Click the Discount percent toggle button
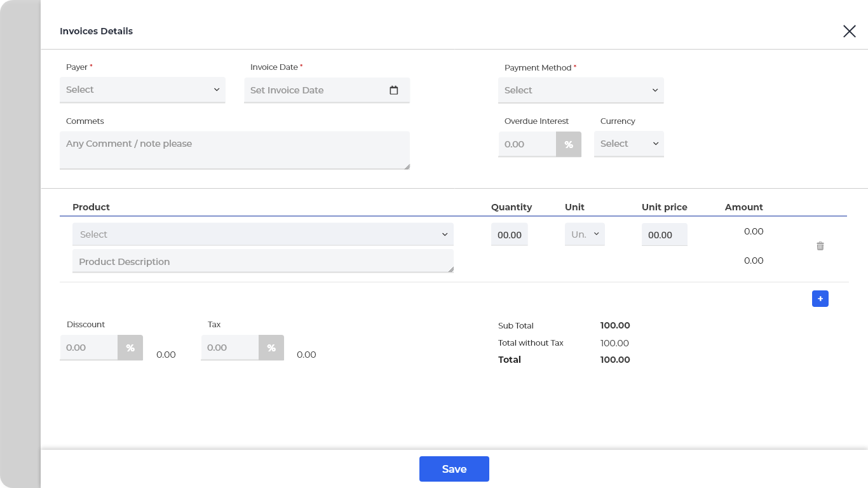This screenshot has height=488, width=868. point(130,348)
